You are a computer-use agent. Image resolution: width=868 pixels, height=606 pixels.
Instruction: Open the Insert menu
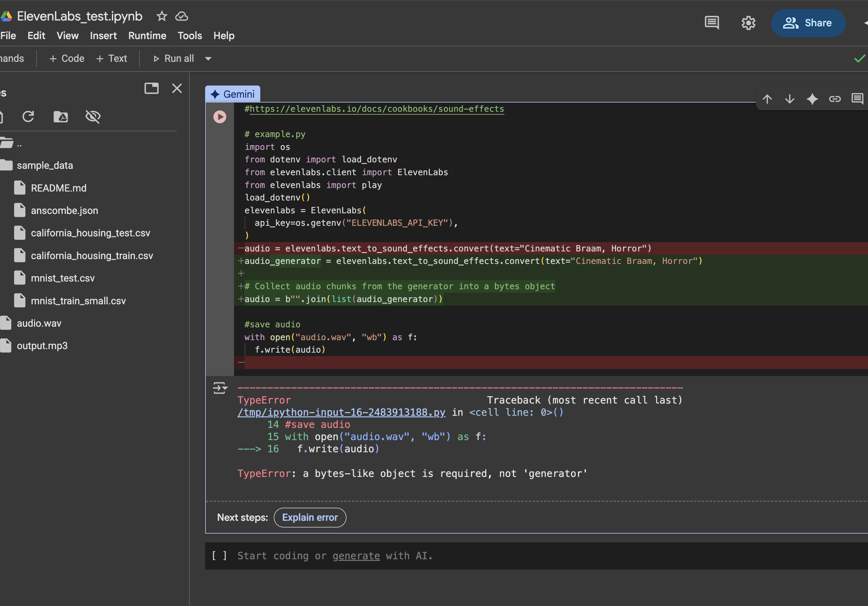(103, 36)
